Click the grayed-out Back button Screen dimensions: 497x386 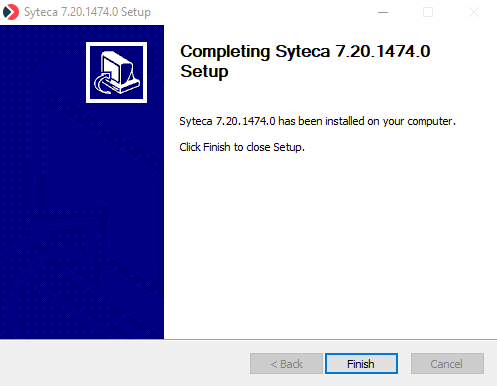(286, 364)
